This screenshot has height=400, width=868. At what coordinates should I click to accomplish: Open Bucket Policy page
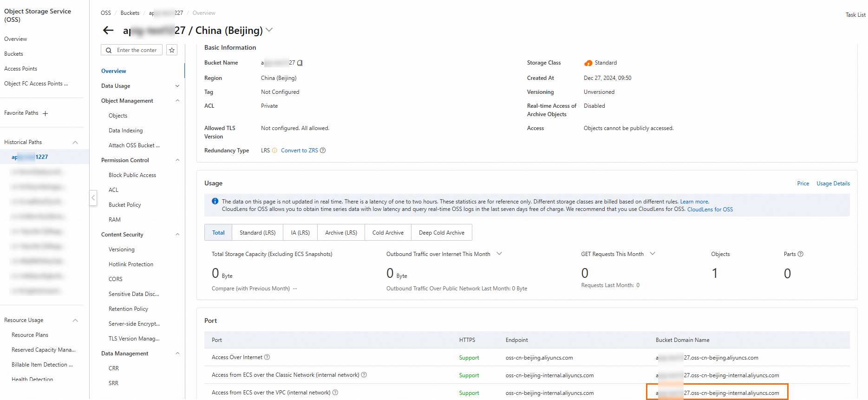point(125,205)
